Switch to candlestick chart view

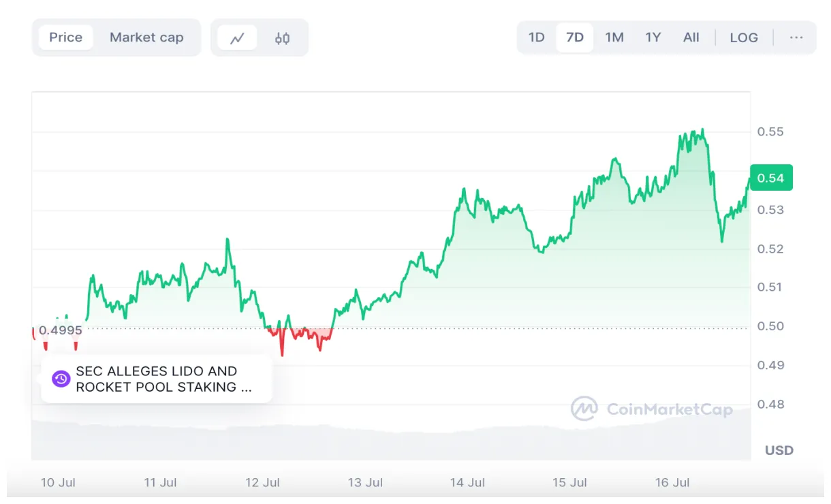(x=281, y=37)
